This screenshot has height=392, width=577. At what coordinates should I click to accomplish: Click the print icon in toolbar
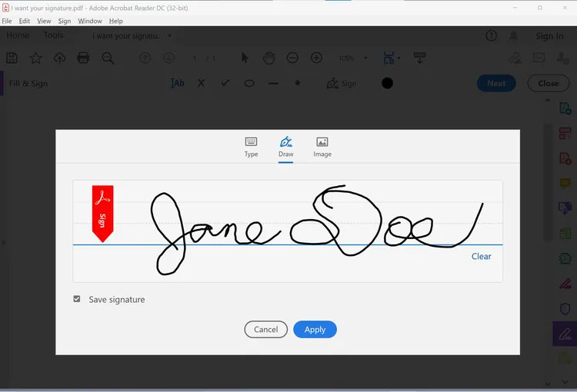point(84,58)
